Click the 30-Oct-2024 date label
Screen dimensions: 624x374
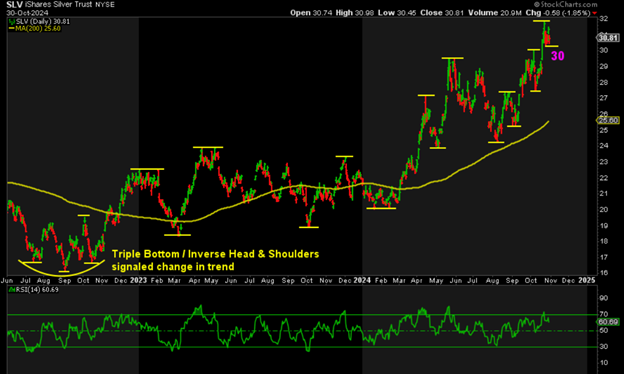(x=27, y=13)
